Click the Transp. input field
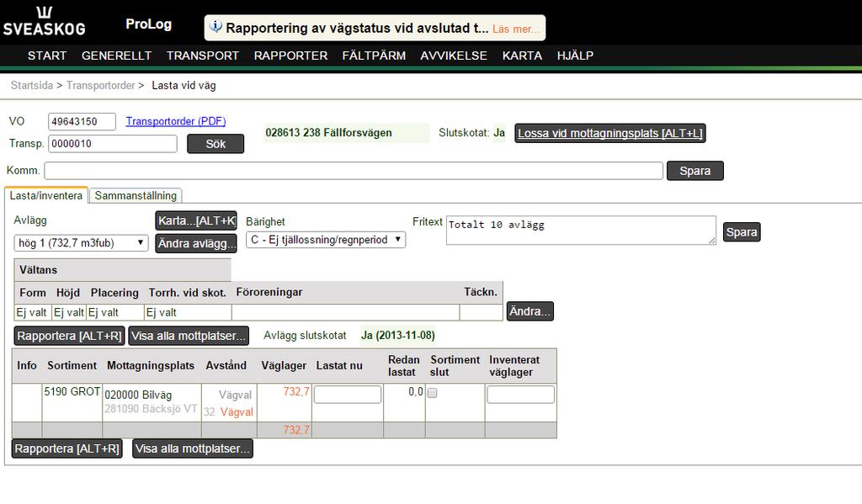This screenshot has height=504, width=862. point(113,143)
